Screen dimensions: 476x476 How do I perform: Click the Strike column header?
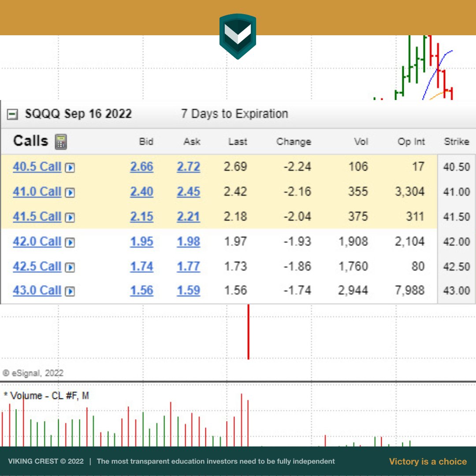457,141
